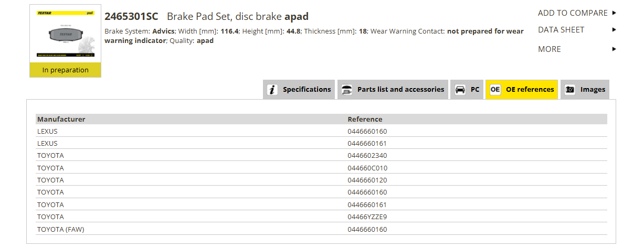This screenshot has height=248, width=644.
Task: Click the MORE link
Action: click(550, 49)
